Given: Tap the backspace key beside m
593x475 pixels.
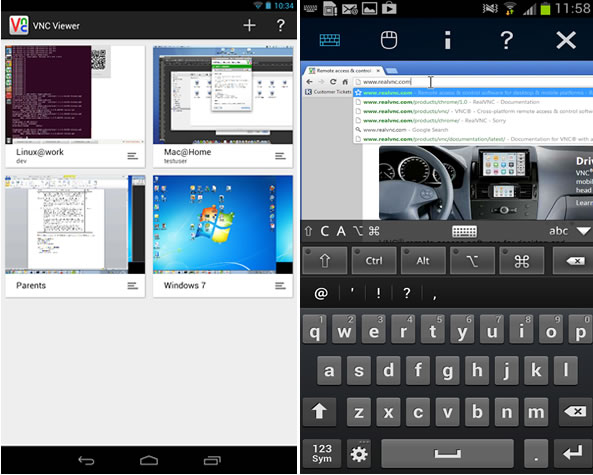Looking at the screenshot, I should (x=576, y=411).
